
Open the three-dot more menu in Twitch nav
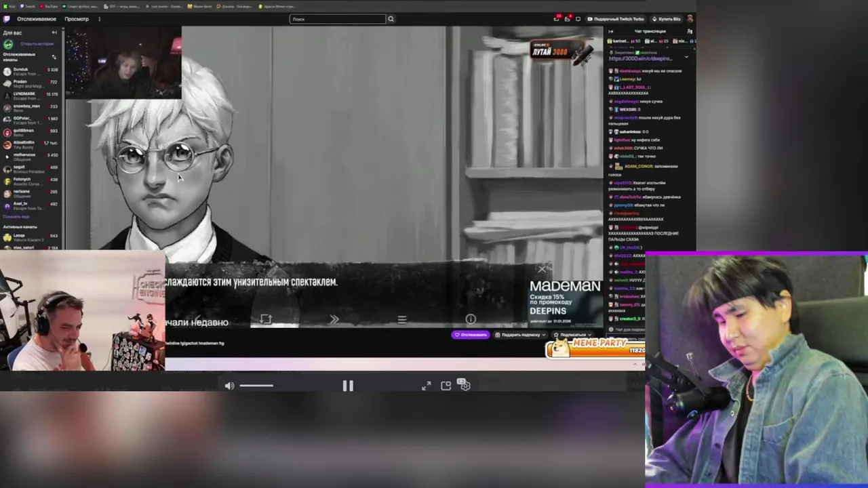coord(99,19)
